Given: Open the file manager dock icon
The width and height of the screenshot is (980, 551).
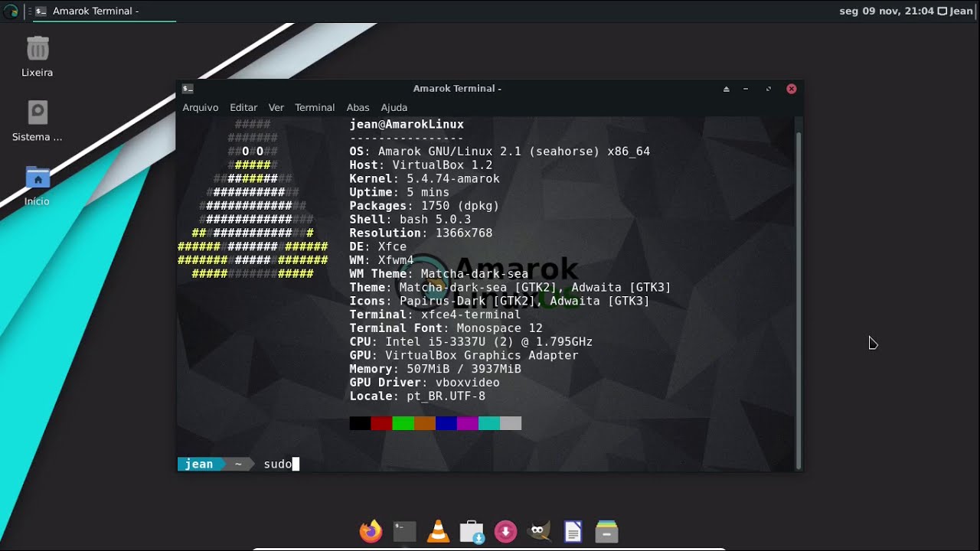Looking at the screenshot, I should pos(606,531).
